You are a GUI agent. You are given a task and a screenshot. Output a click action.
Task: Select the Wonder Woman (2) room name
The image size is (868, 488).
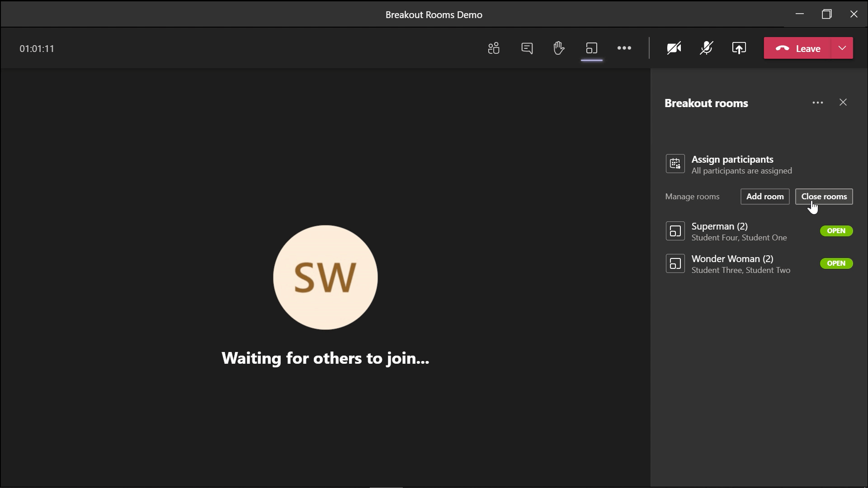pos(732,258)
